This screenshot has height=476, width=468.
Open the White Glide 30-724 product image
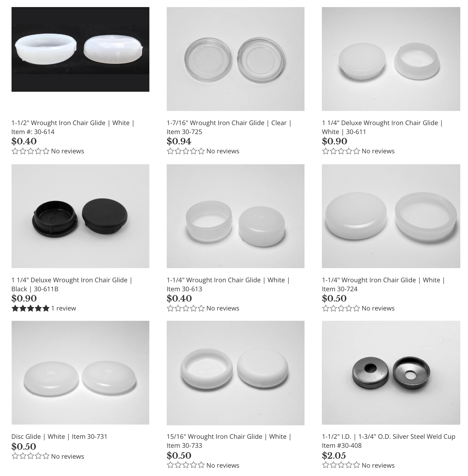tap(391, 216)
